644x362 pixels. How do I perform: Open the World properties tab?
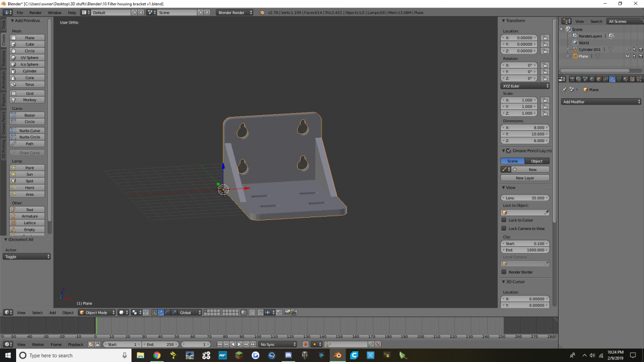(x=592, y=79)
